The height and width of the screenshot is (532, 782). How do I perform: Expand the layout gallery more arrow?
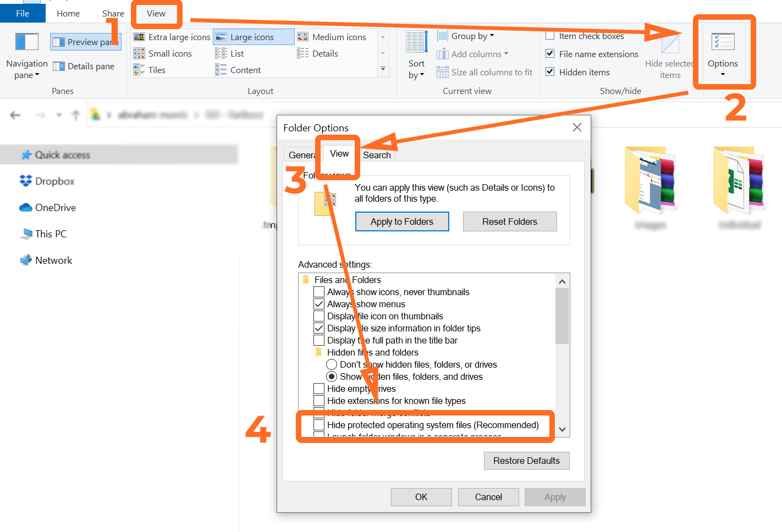tap(383, 69)
